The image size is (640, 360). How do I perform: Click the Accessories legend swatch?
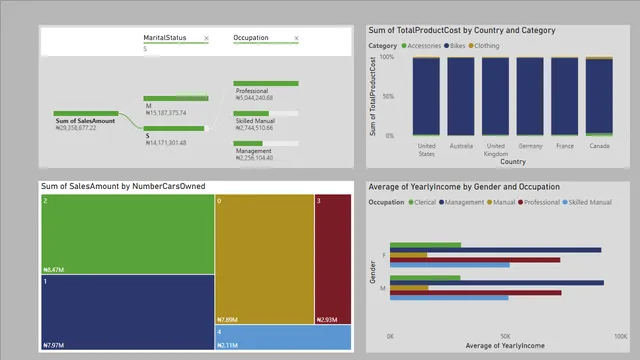404,46
